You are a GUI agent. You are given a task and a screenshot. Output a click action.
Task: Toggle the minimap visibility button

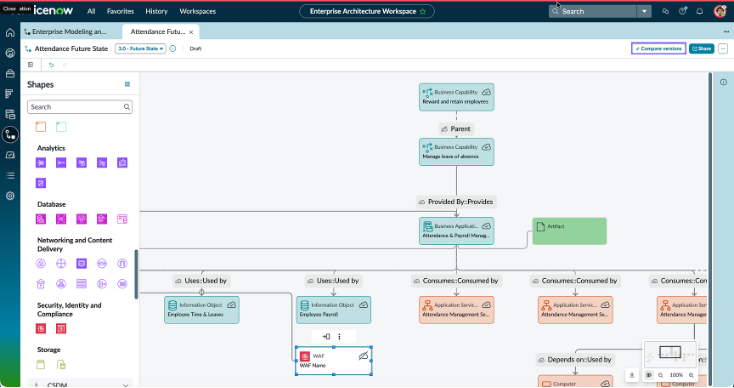tap(649, 375)
